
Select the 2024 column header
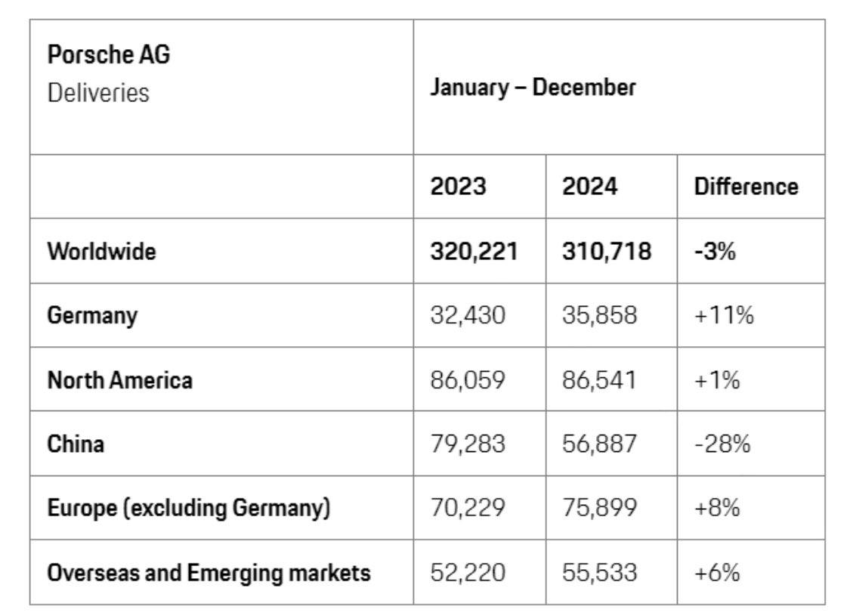(x=589, y=187)
